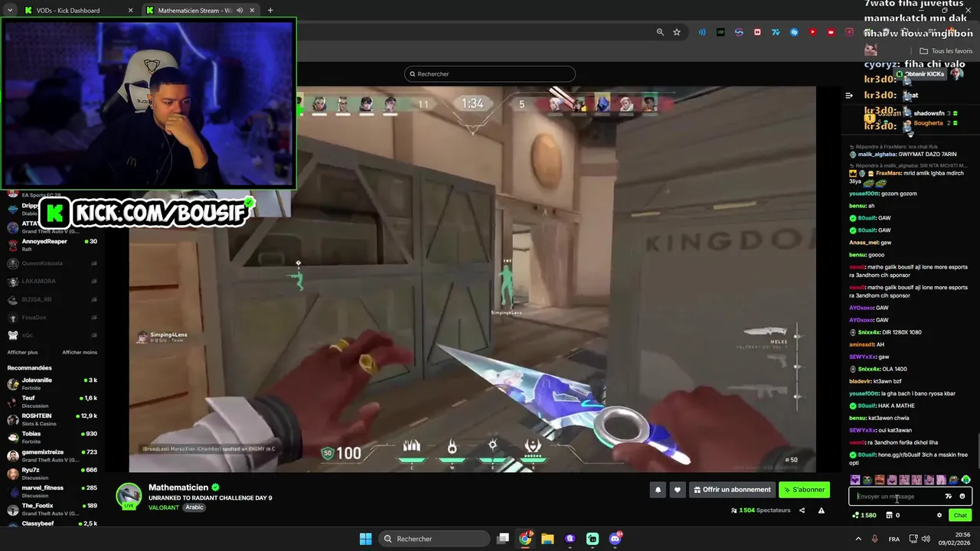This screenshot has height=551, width=980.
Task: Open gamemixtreize channel in sidebar
Action: point(52,455)
